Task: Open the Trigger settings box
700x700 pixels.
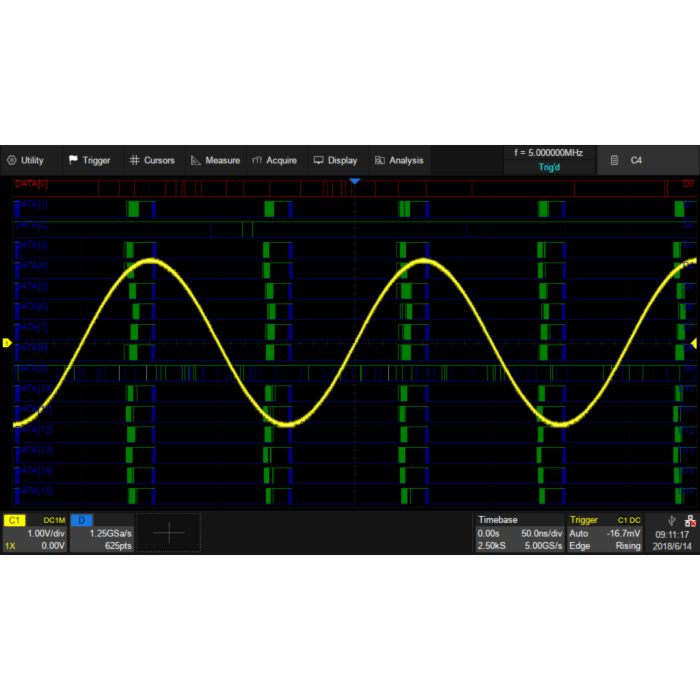Action: pyautogui.click(x=605, y=533)
